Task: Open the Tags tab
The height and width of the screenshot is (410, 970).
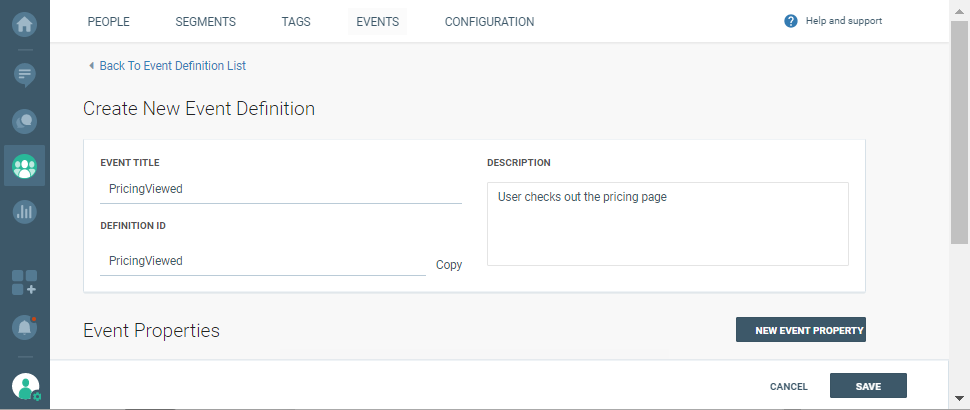Action: tap(296, 22)
